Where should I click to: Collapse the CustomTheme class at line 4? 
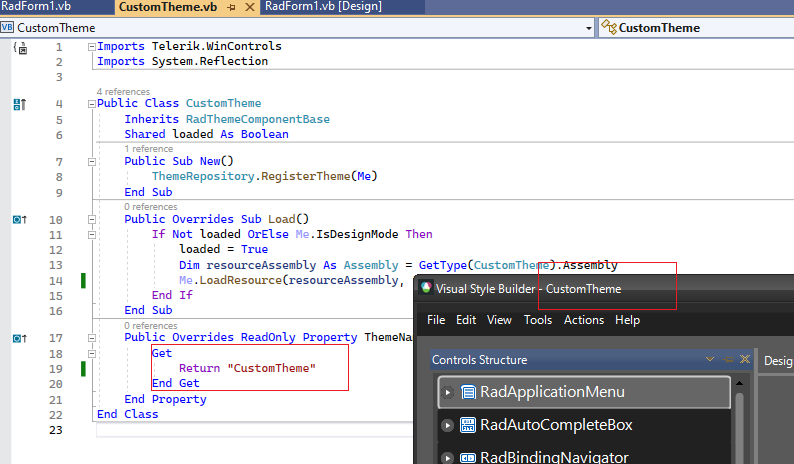(x=92, y=104)
